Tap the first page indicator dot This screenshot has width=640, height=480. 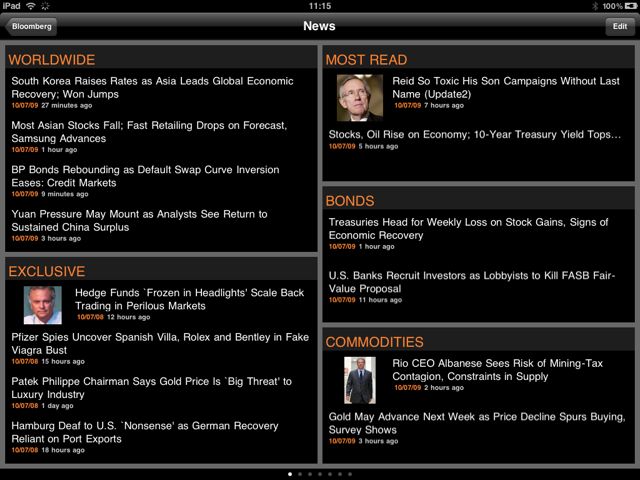pyautogui.click(x=290, y=474)
